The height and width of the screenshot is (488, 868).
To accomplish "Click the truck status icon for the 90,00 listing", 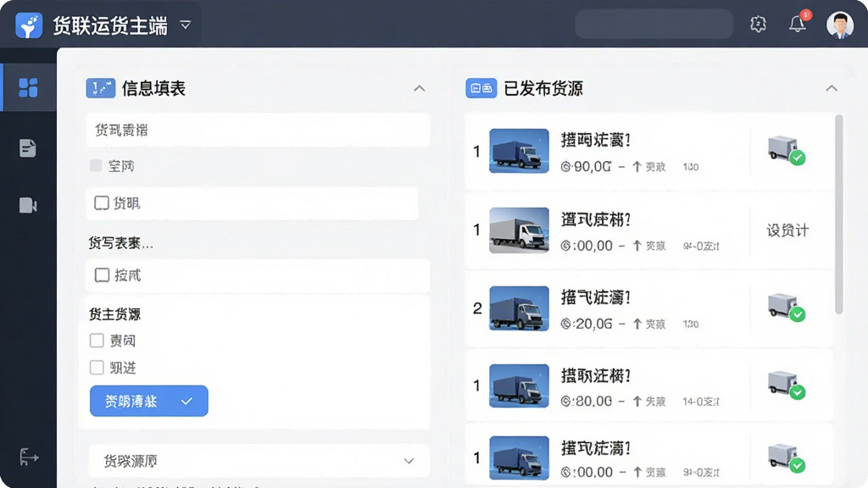I will click(x=787, y=150).
